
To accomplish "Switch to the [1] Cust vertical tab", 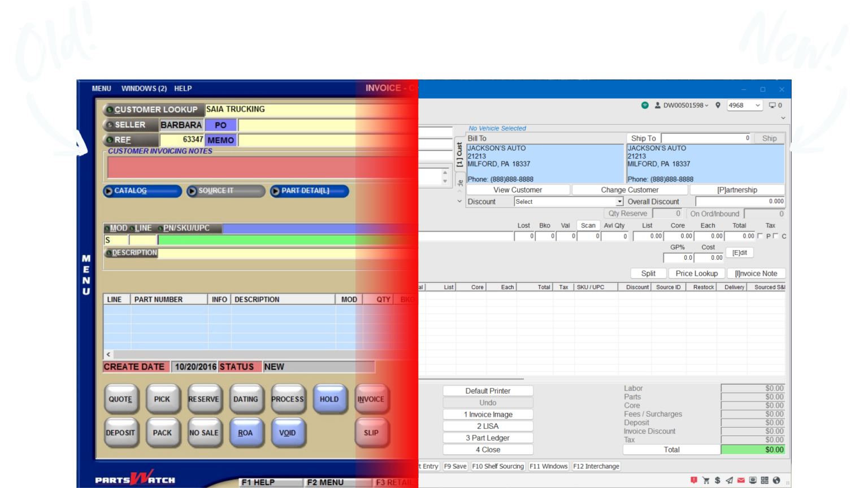I will click(x=459, y=154).
